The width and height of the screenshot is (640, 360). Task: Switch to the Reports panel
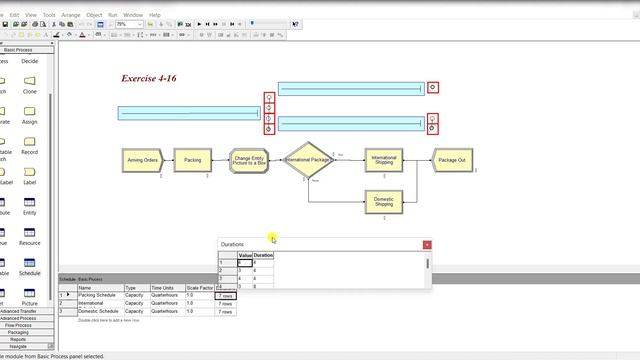[x=27, y=339]
